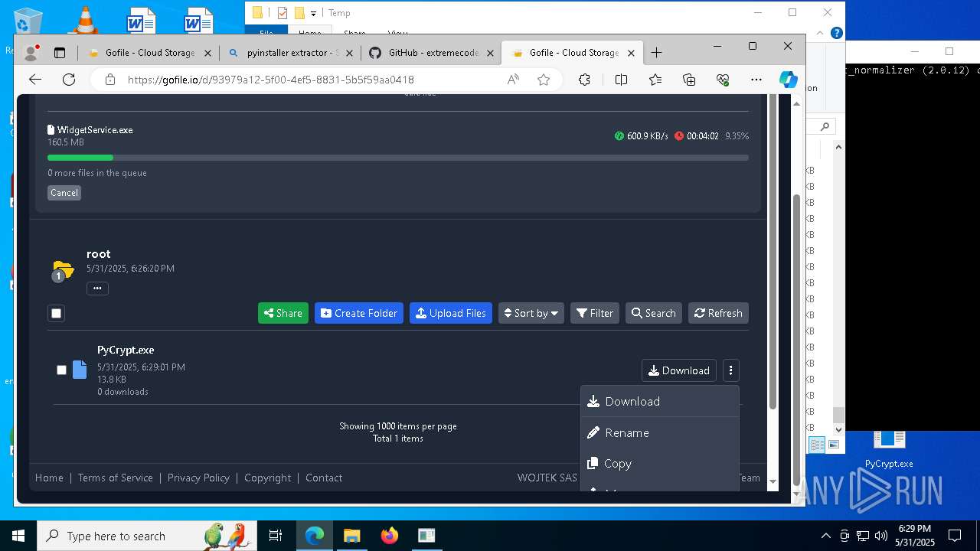This screenshot has width=980, height=551.
Task: Turn on Read aloud icon
Action: coord(513,80)
